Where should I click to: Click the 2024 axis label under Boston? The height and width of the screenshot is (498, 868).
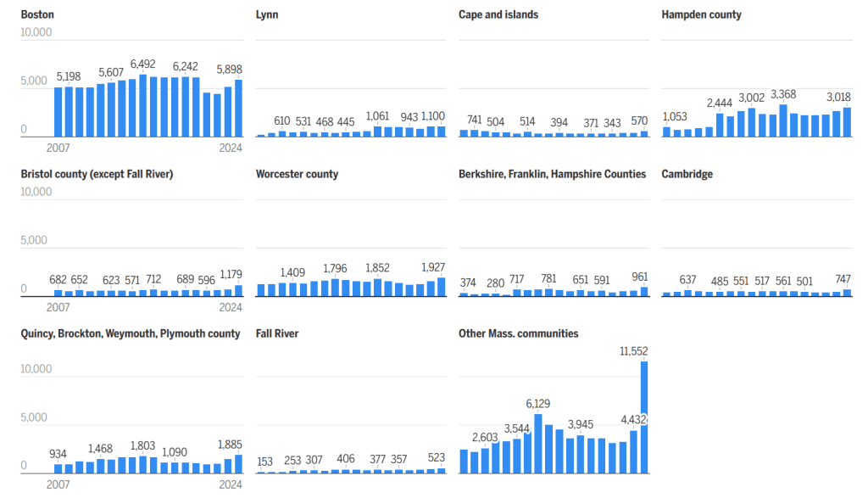231,148
